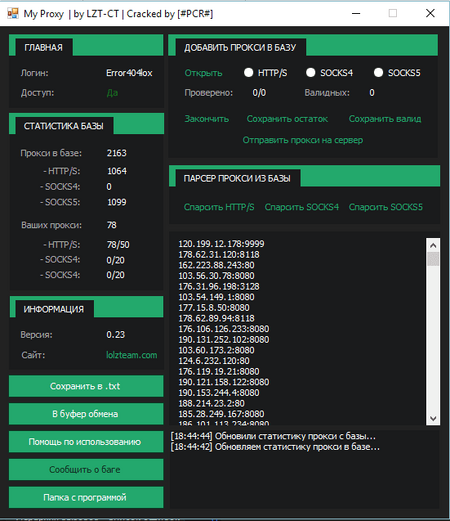Select proxy 188.214.23.2:80
This screenshot has height=521, width=450.
(x=212, y=403)
